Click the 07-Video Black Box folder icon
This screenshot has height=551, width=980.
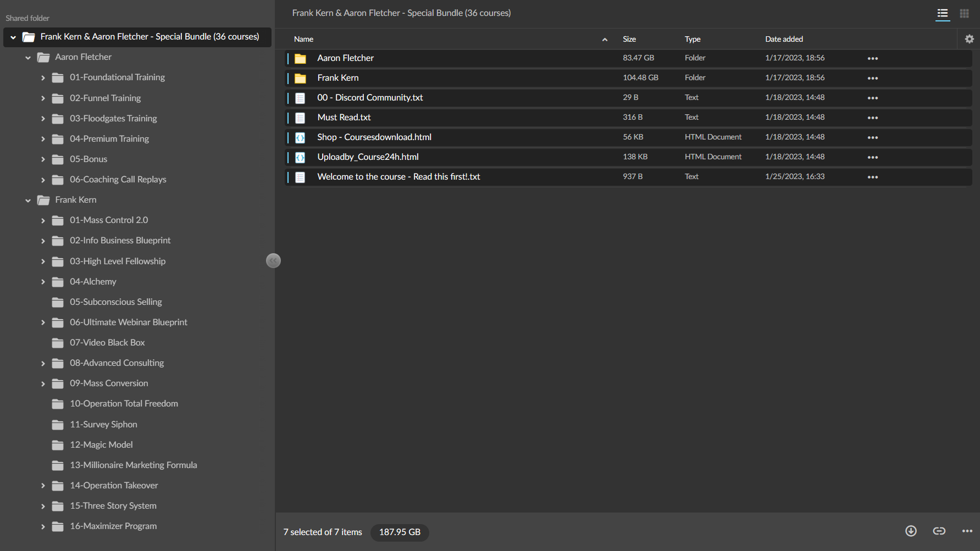(x=58, y=343)
